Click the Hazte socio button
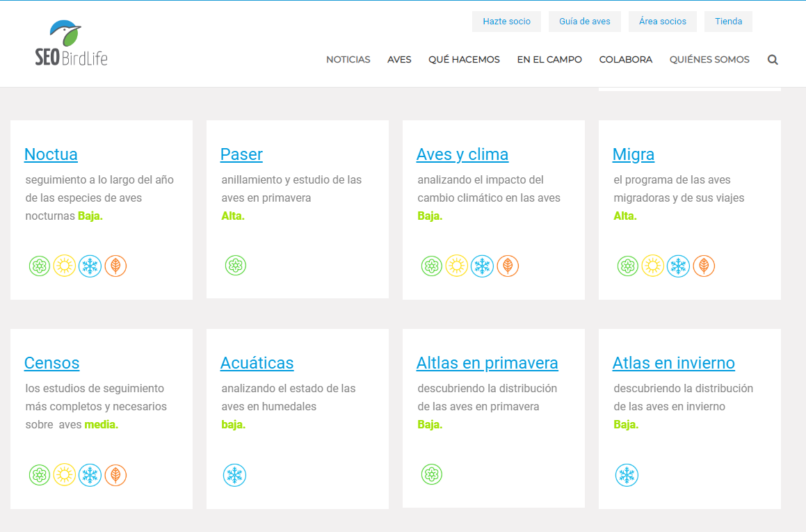This screenshot has width=806, height=532. pos(506,22)
